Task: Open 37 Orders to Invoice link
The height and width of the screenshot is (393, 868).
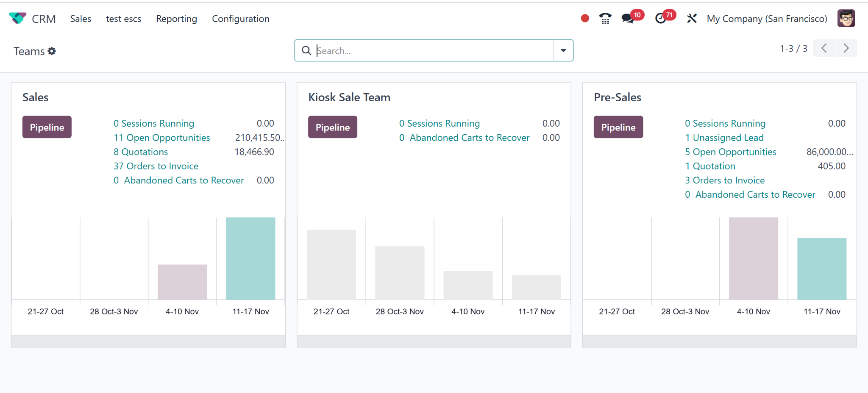Action: click(156, 166)
